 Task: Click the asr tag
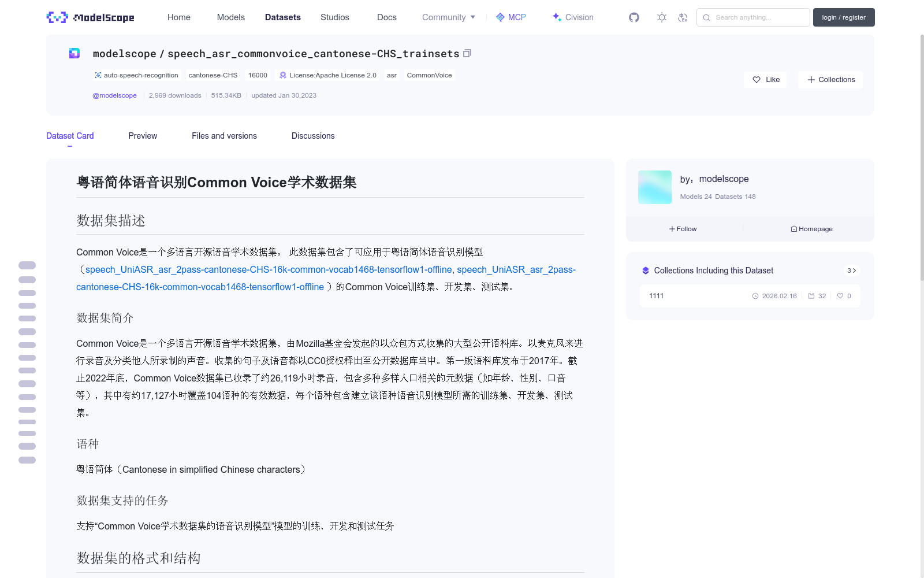(x=392, y=75)
